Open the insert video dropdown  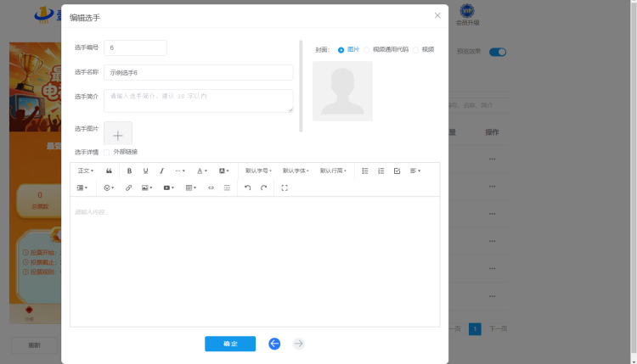coord(169,188)
